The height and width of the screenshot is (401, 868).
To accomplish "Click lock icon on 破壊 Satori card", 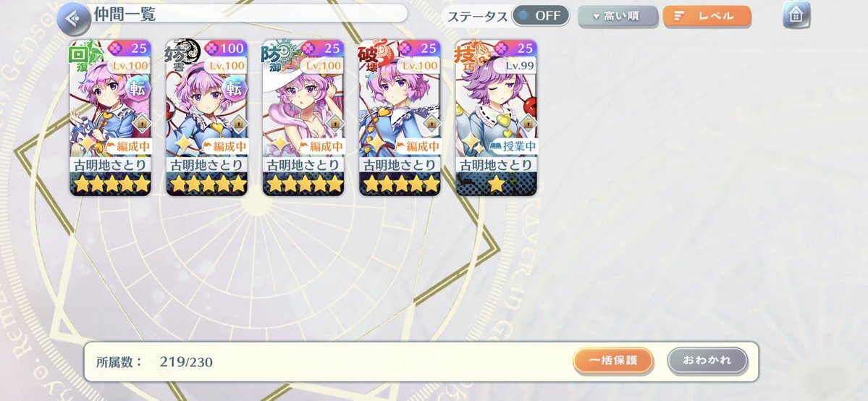I will (x=431, y=122).
